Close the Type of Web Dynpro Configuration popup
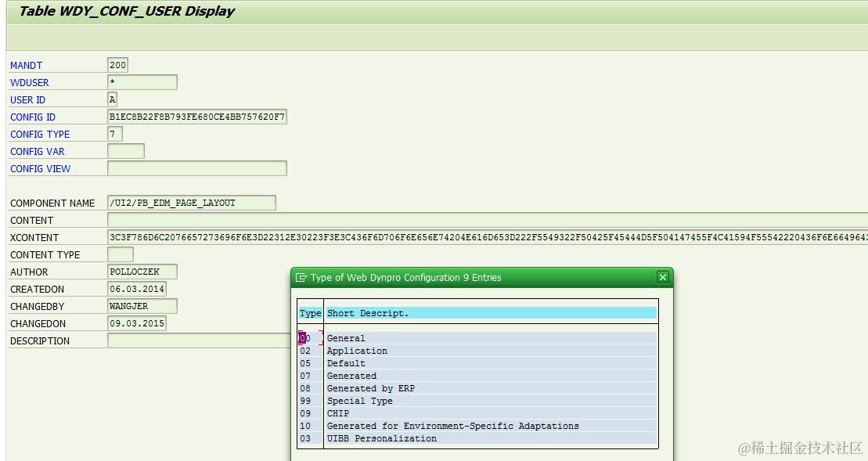The width and height of the screenshot is (868, 461). 663,277
